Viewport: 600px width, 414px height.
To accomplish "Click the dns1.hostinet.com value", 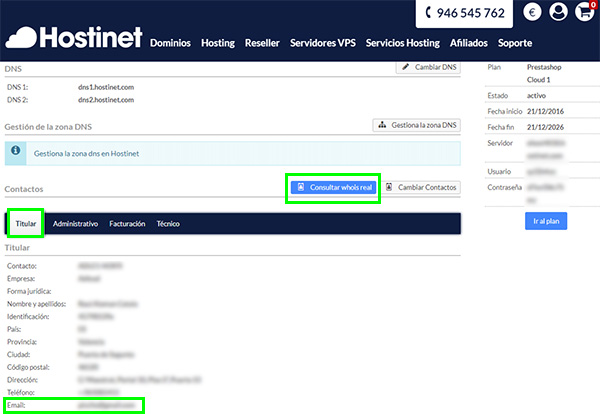I will (x=106, y=87).
